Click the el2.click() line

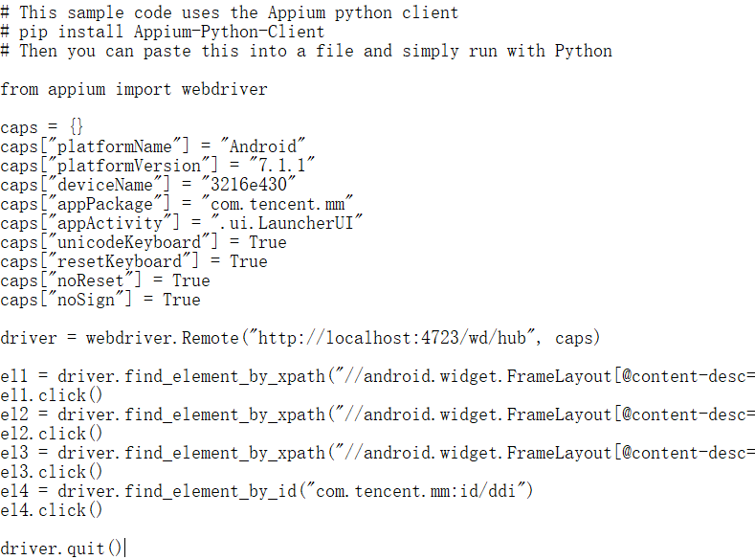click(x=51, y=434)
